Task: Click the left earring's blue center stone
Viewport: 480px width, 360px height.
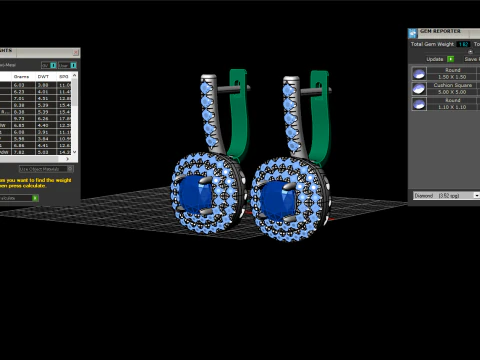Action: click(195, 195)
